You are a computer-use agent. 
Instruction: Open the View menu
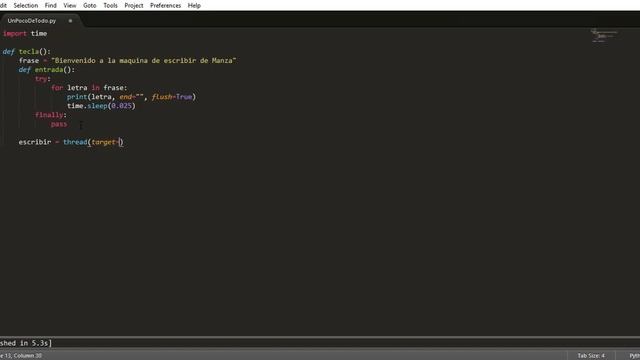click(70, 5)
